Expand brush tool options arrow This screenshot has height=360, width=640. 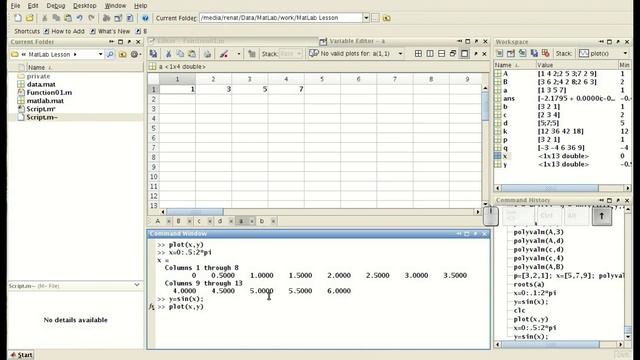coord(239,53)
